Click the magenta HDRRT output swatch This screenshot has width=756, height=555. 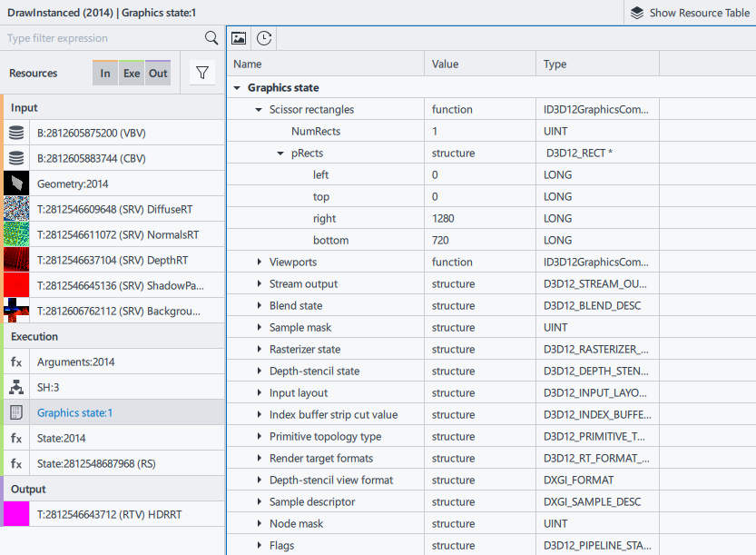[x=16, y=514]
